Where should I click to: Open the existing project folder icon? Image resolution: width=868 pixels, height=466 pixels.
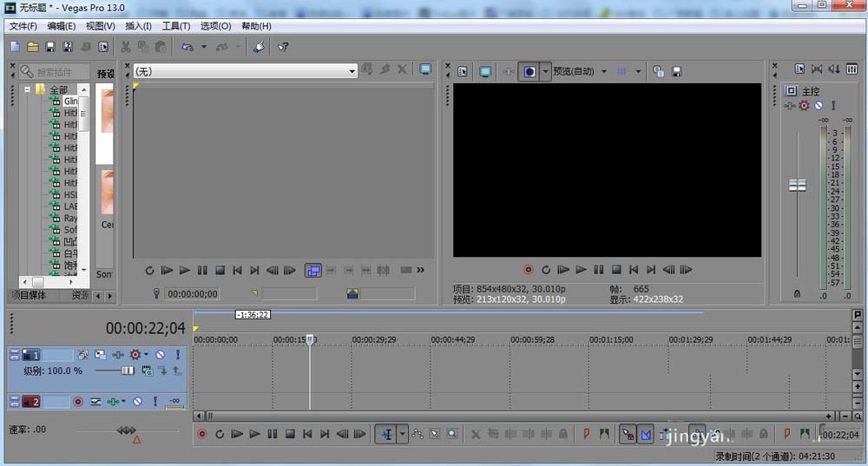pos(33,48)
